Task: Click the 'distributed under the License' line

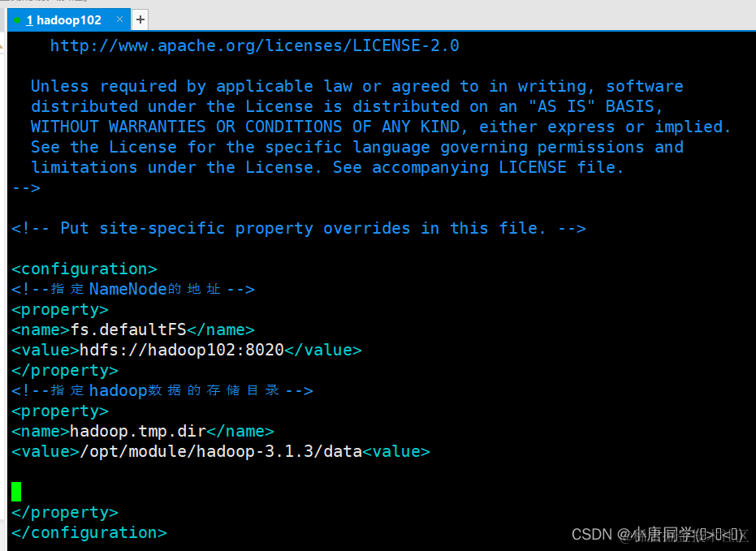Action: pos(348,106)
